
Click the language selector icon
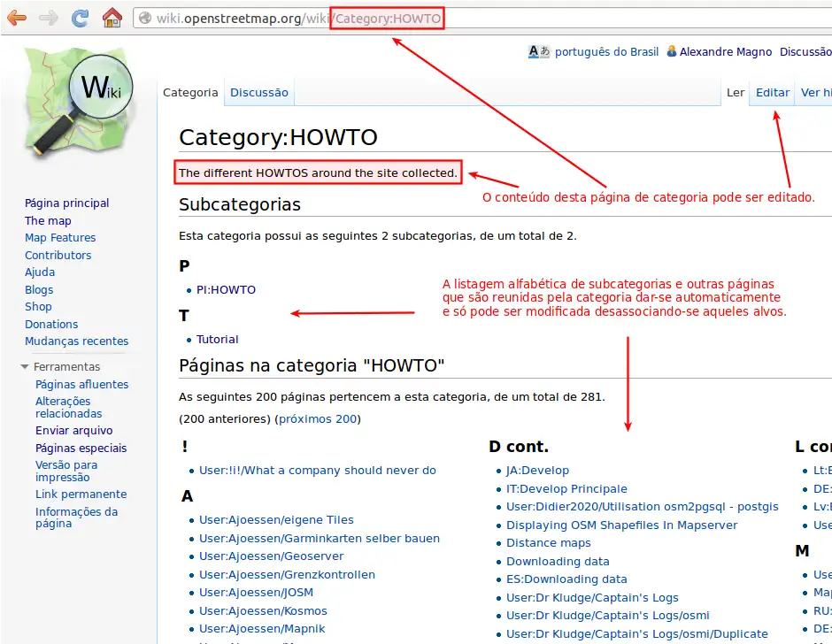click(539, 52)
